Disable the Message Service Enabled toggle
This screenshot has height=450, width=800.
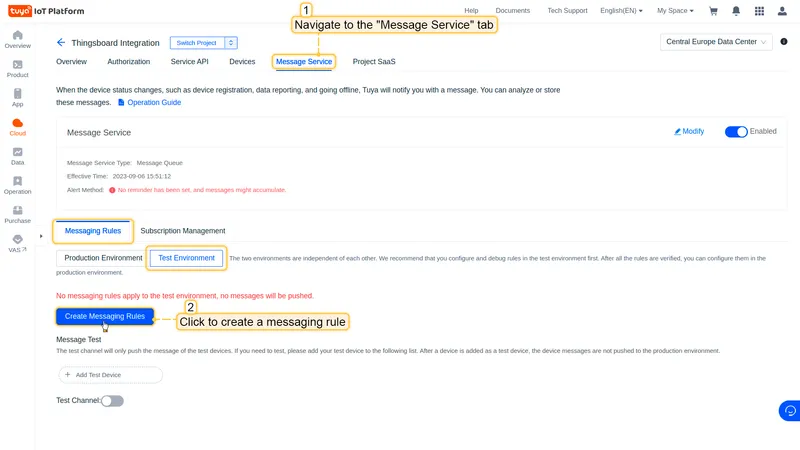[736, 132]
